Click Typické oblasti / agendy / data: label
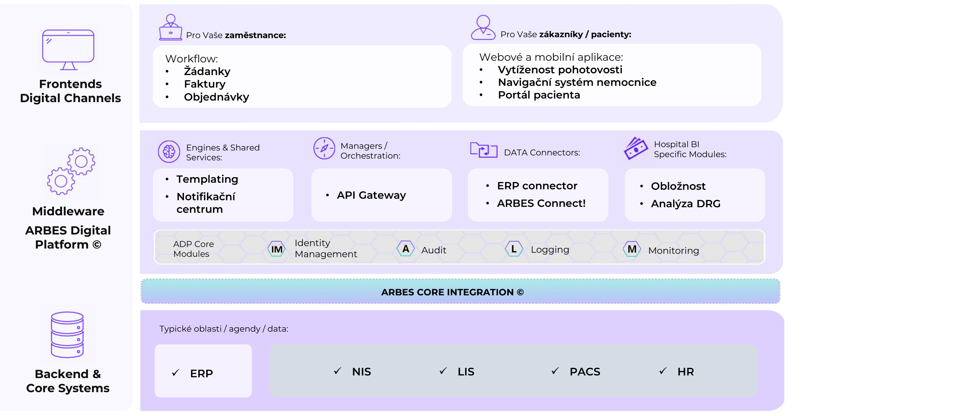This screenshot has width=980, height=416. coord(224,329)
